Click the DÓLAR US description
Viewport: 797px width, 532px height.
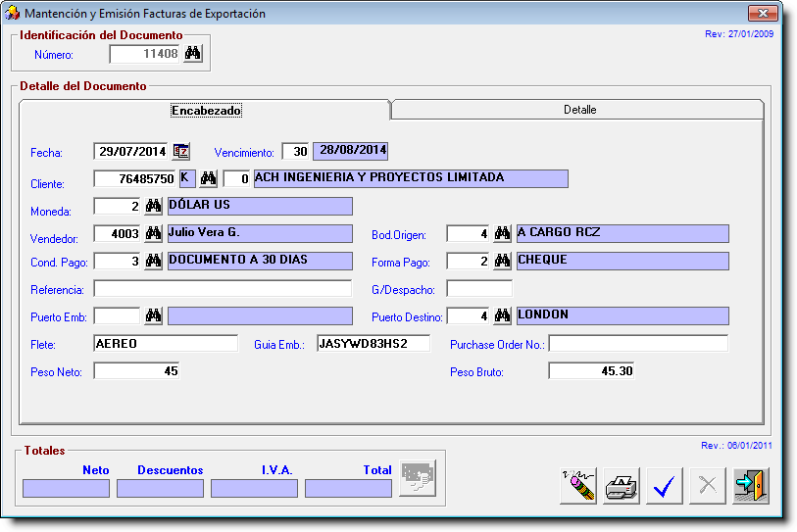coord(260,206)
